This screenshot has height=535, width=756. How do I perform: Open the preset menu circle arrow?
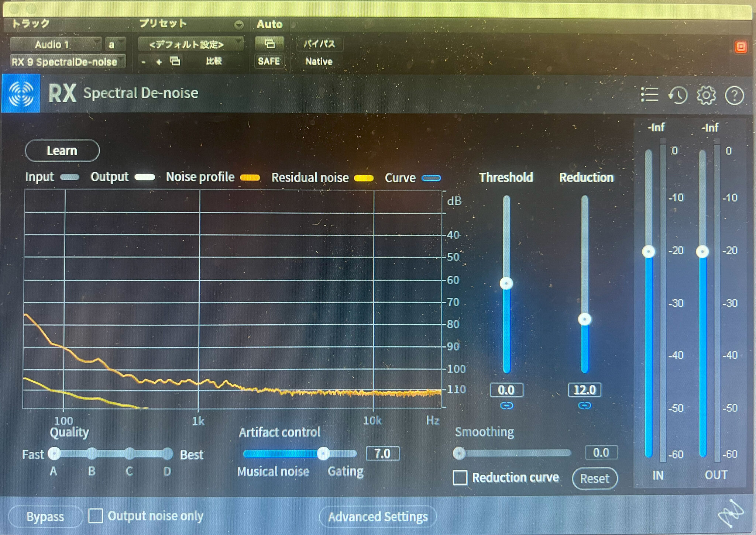tap(239, 25)
